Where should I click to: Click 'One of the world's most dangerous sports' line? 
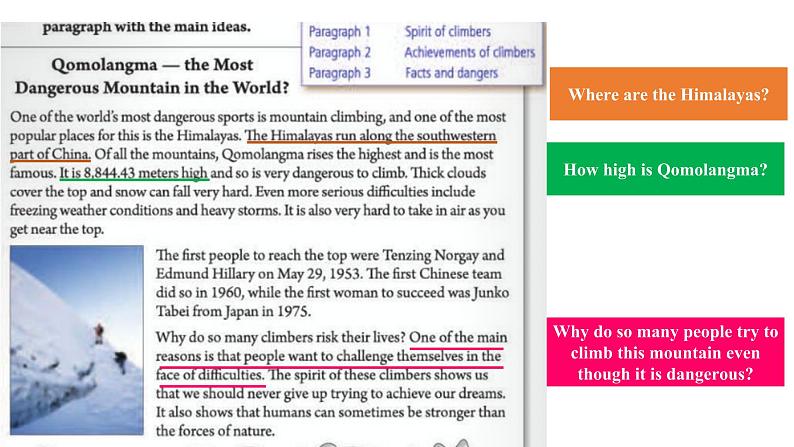[x=258, y=117]
